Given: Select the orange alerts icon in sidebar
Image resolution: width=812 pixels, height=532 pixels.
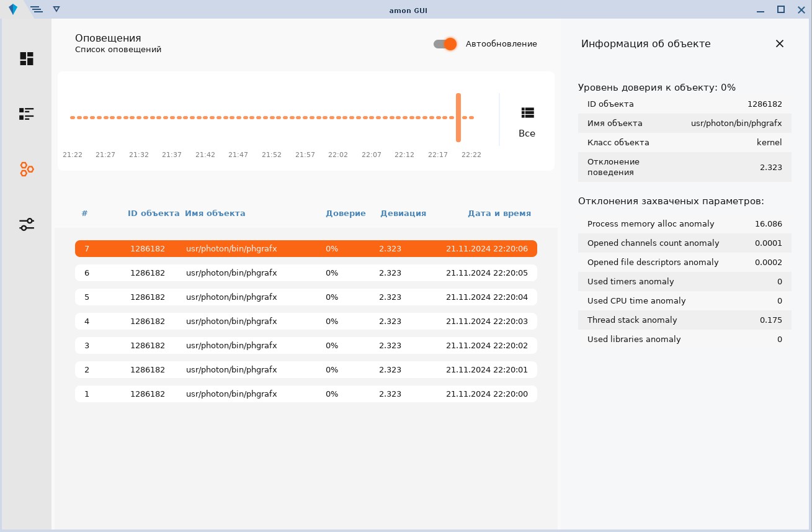Looking at the screenshot, I should (x=26, y=169).
